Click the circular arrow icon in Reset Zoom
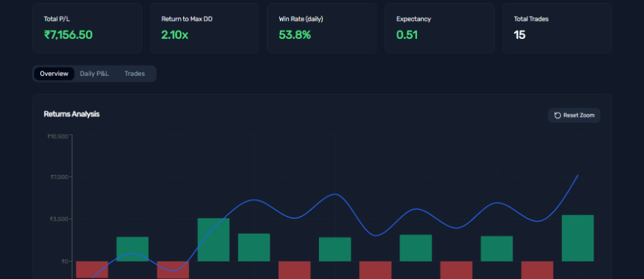The height and width of the screenshot is (279, 644). point(557,115)
